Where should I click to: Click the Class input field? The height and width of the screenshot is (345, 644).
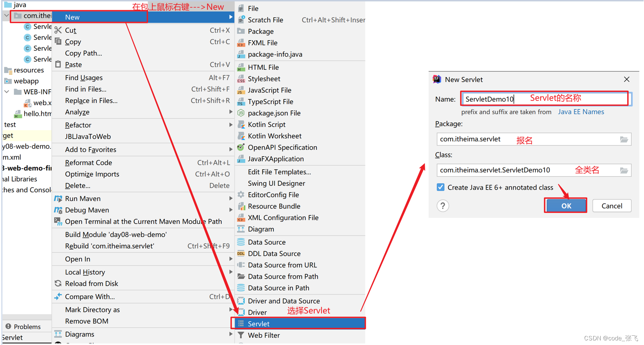tap(534, 170)
